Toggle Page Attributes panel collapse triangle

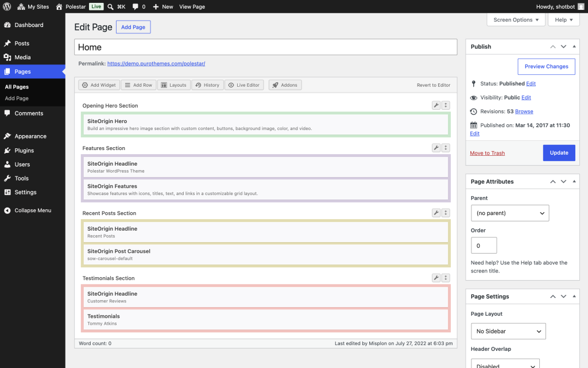tap(574, 181)
